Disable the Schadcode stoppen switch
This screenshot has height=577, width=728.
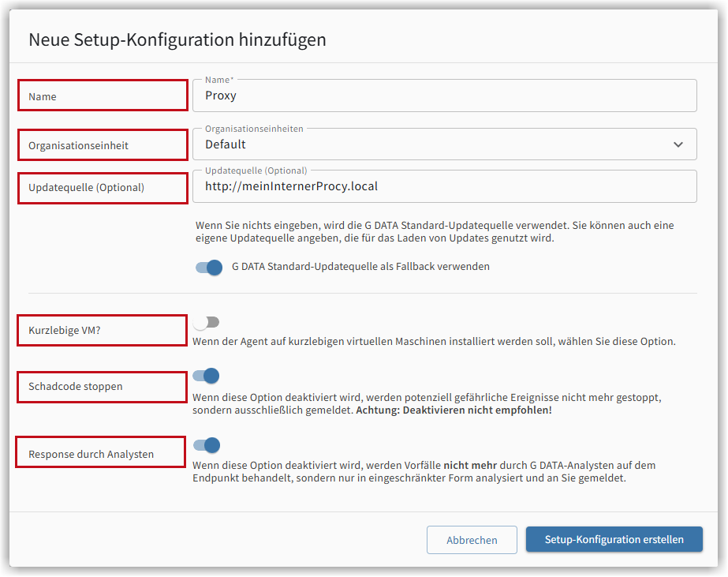[206, 376]
